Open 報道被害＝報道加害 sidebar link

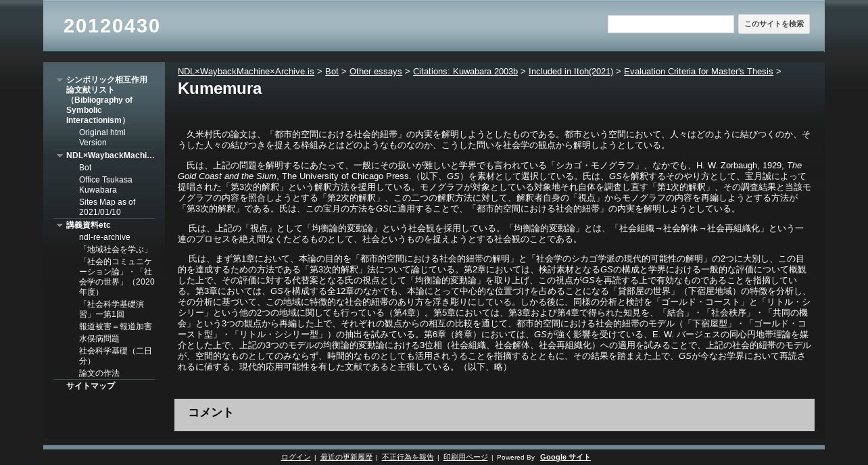116,326
